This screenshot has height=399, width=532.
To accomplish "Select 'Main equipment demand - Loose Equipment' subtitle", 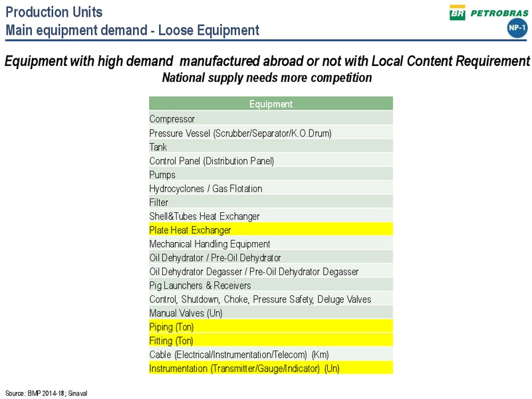I will [x=132, y=30].
